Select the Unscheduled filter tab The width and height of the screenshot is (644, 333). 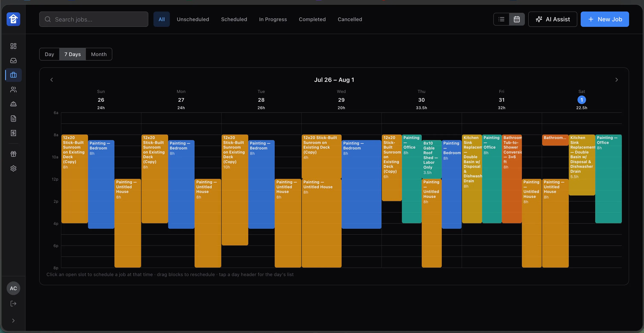tap(193, 19)
